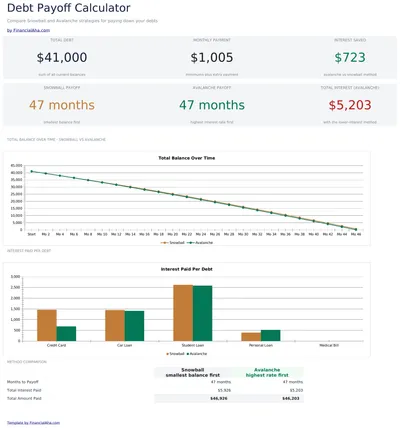Click the Credit Card snowball orange bar

coord(47,325)
